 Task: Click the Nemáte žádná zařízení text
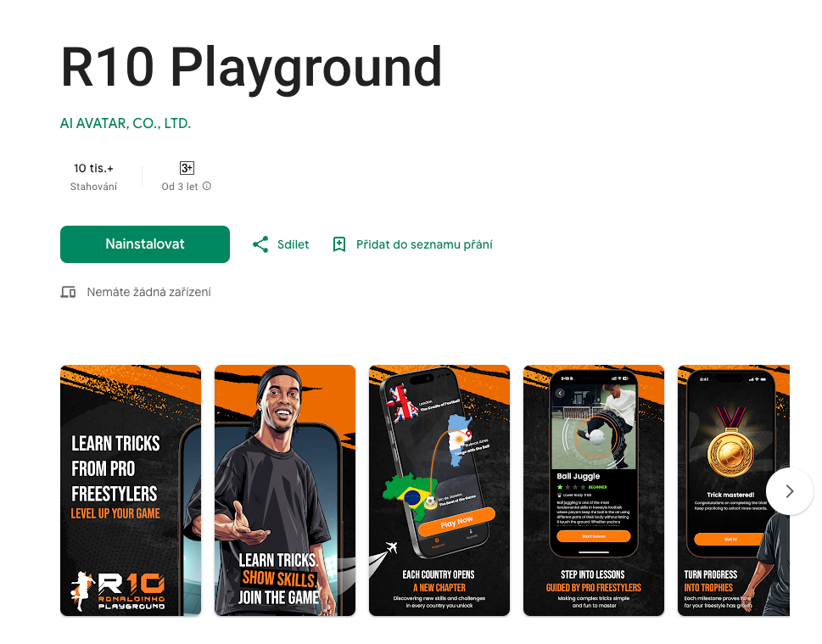(x=149, y=292)
